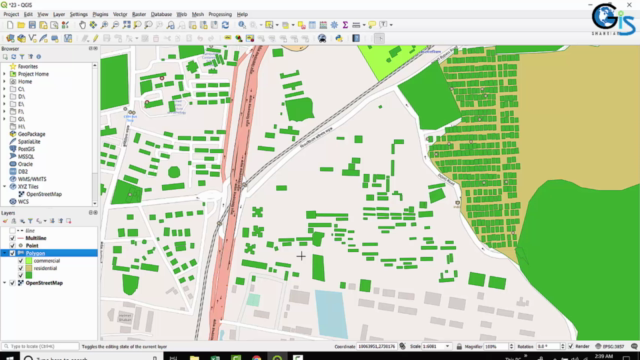
Task: Select the Map Tips speech bubble icon
Action: (x=372, y=25)
